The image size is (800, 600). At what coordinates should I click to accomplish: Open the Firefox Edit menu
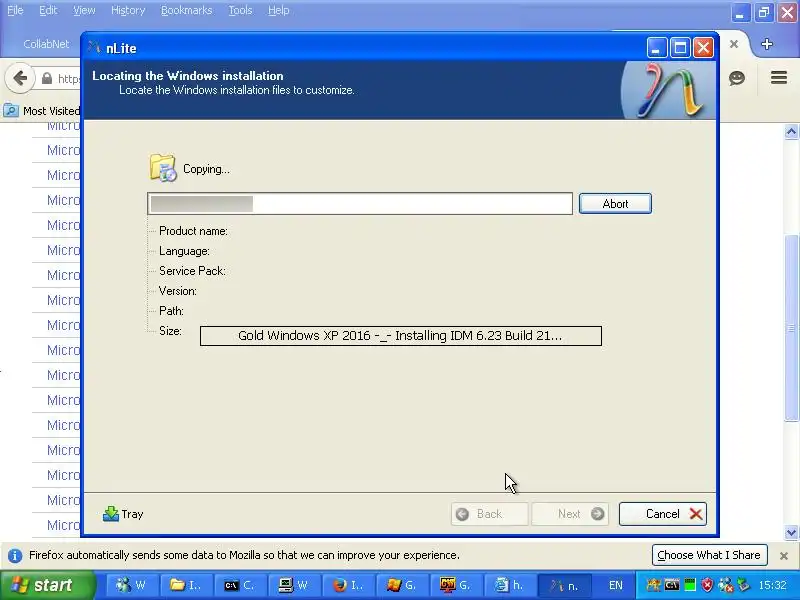click(48, 10)
